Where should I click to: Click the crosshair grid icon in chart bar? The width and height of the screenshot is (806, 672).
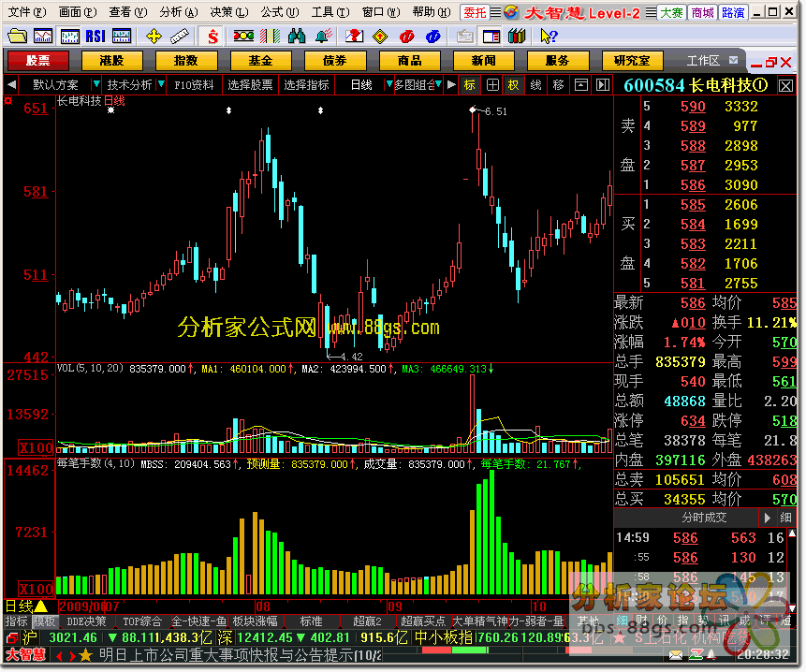[492, 85]
